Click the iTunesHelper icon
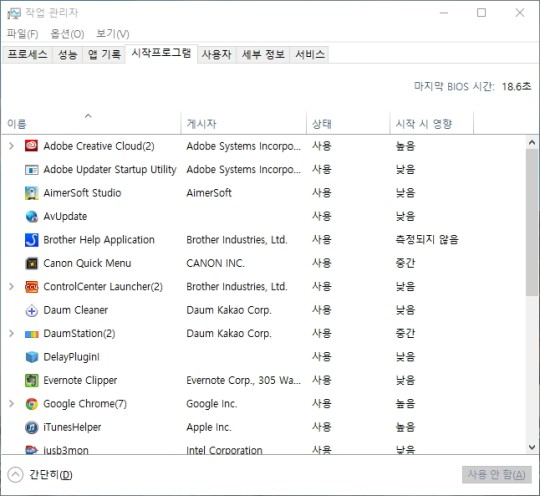 [32, 427]
